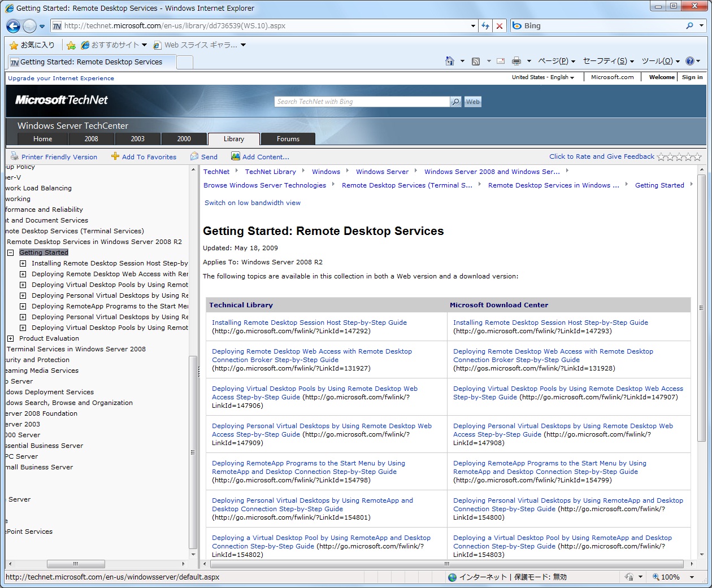Screen dimensions: 712x588
Task: Open the zoom level dropdown arrow
Action: [x=692, y=577]
